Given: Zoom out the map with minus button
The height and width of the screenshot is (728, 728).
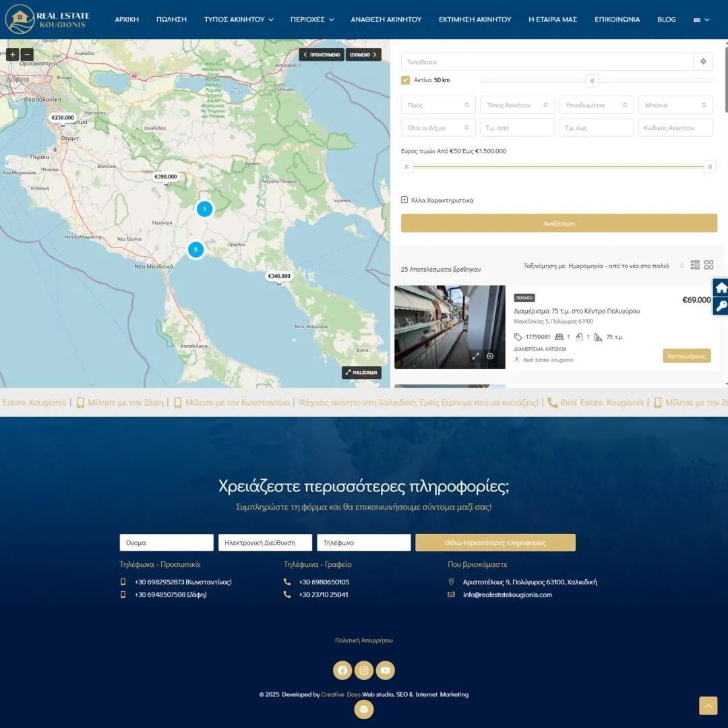Looking at the screenshot, I should coord(28,55).
